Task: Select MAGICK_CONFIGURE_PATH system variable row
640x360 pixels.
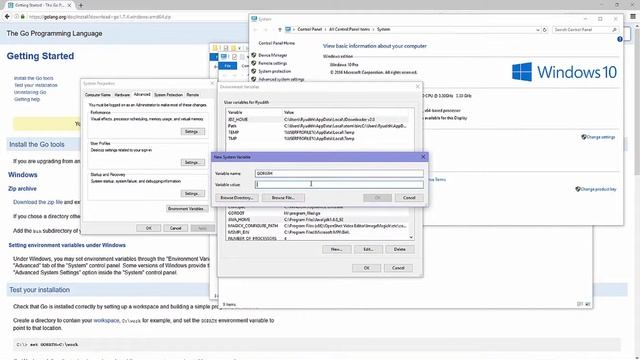Action: pyautogui.click(x=317, y=226)
